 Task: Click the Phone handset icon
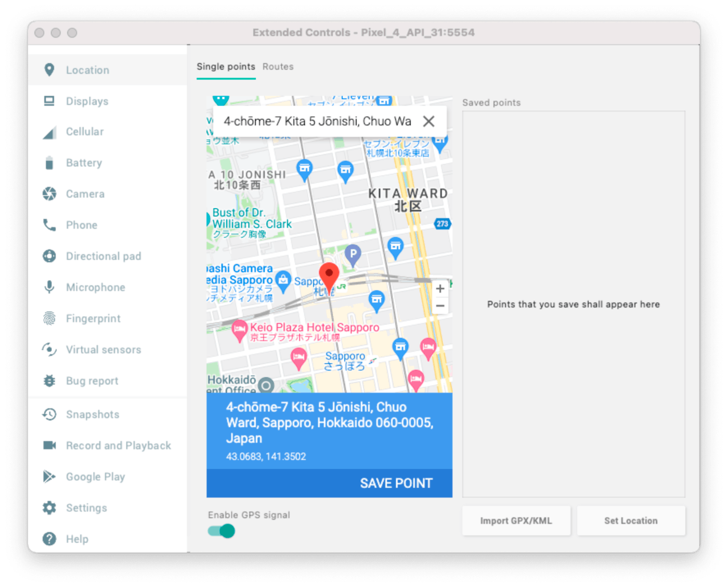[49, 225]
